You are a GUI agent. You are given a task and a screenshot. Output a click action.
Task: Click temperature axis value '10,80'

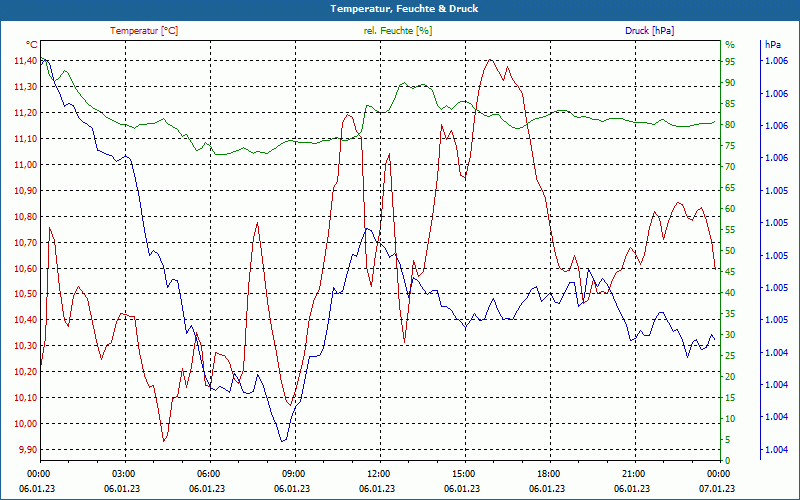[x=25, y=216]
